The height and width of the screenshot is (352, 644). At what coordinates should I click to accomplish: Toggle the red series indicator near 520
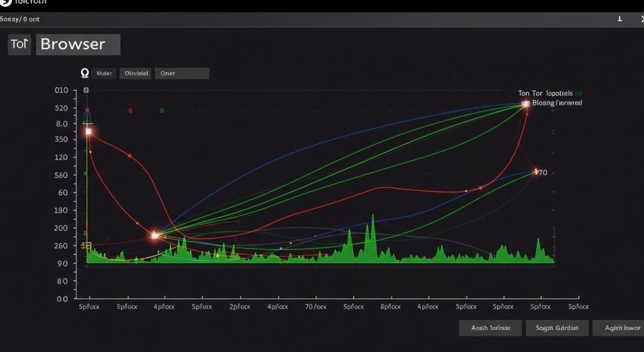tap(130, 111)
